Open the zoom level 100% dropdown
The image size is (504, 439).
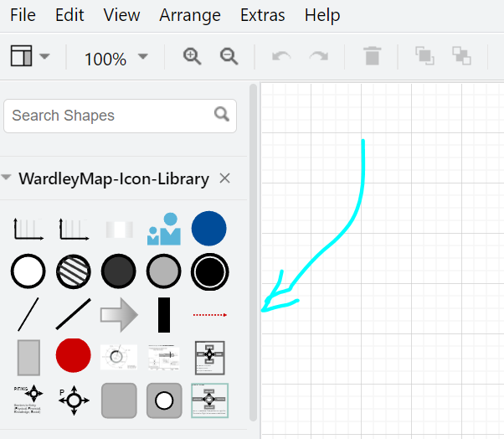pyautogui.click(x=116, y=58)
